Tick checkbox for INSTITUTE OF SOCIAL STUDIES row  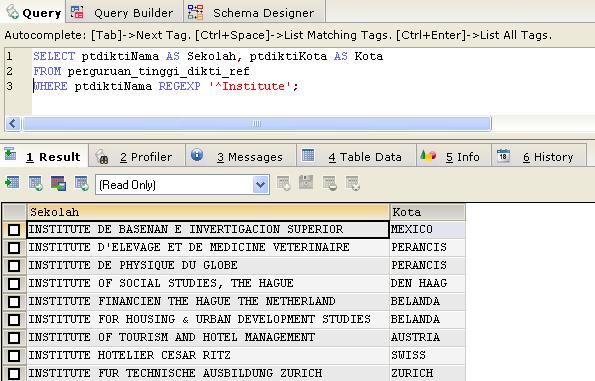pos(14,283)
